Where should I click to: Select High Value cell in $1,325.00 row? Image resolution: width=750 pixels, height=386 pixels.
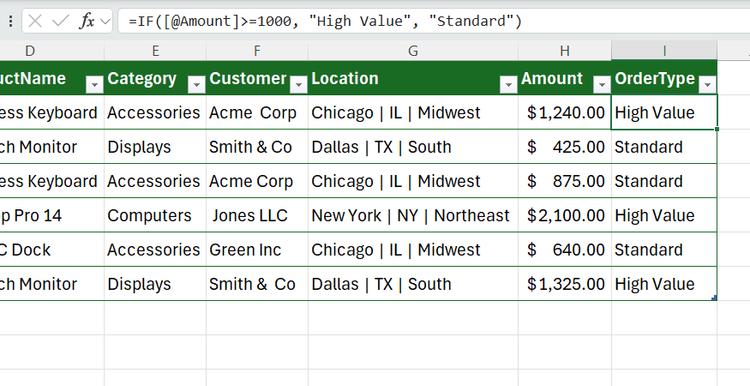tap(664, 284)
